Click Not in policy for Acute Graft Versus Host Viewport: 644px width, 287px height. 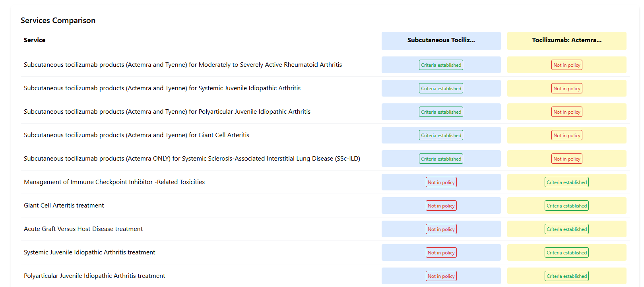[x=441, y=229]
